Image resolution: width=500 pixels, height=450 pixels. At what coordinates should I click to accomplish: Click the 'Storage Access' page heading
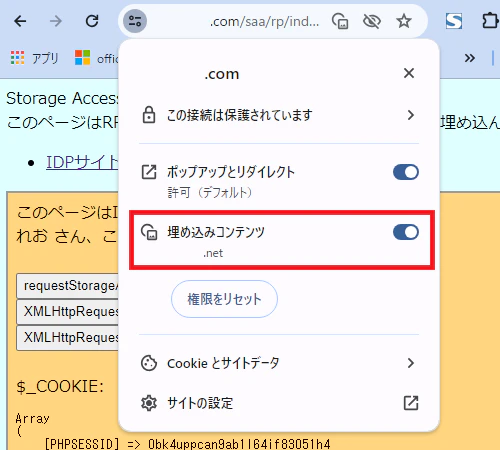(62, 98)
